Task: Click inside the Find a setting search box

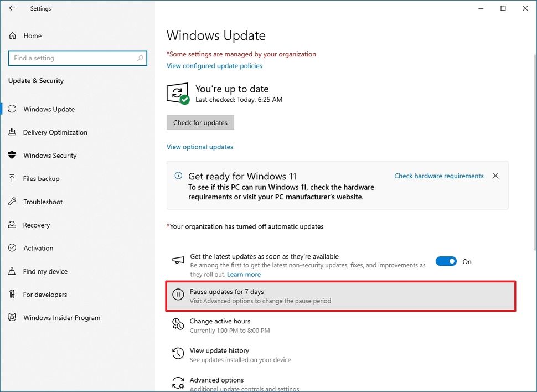Action: (x=78, y=58)
